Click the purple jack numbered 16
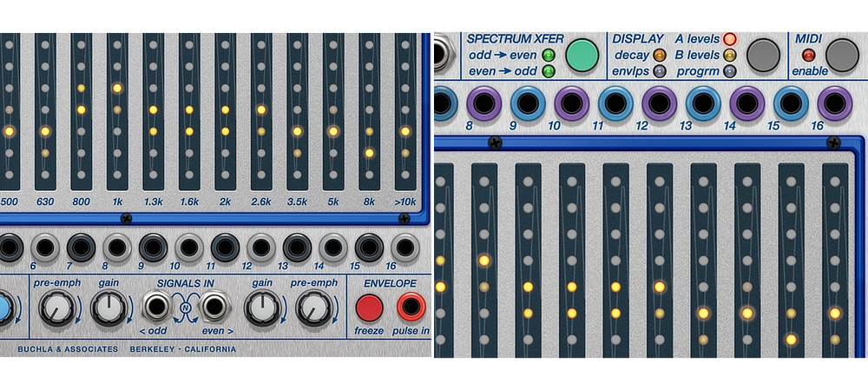Screen dimensions: 868x390 [x=834, y=104]
